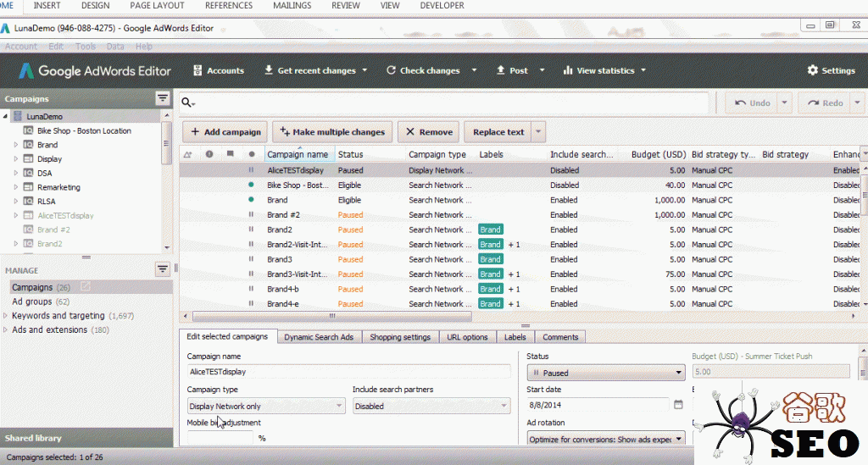Expand Keywords and targeting section
Screen dimensions: 868x465
(x=6, y=315)
